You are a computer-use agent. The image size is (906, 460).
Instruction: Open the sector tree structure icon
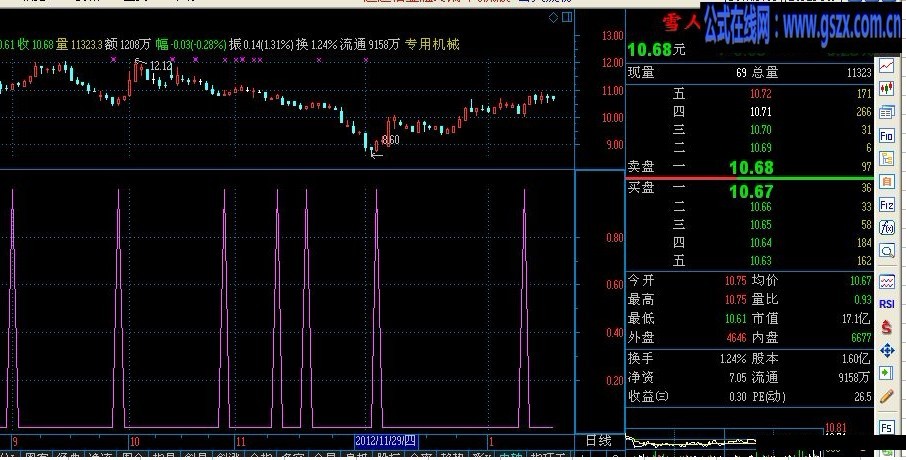click(886, 158)
